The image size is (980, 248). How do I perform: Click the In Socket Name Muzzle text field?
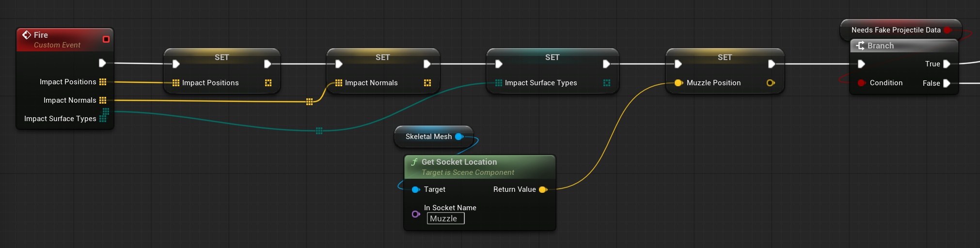445,218
